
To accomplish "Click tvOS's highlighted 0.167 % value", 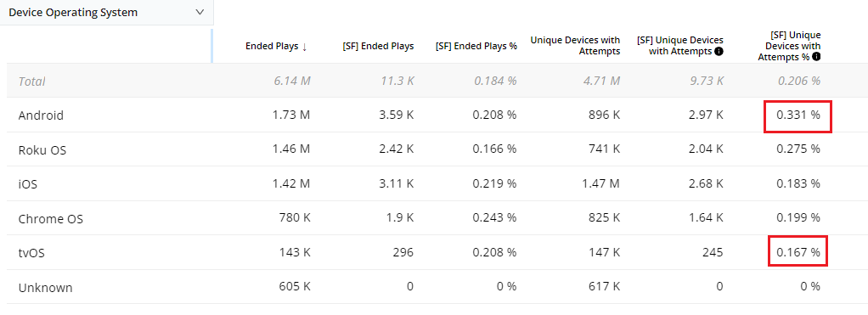I will tap(798, 252).
